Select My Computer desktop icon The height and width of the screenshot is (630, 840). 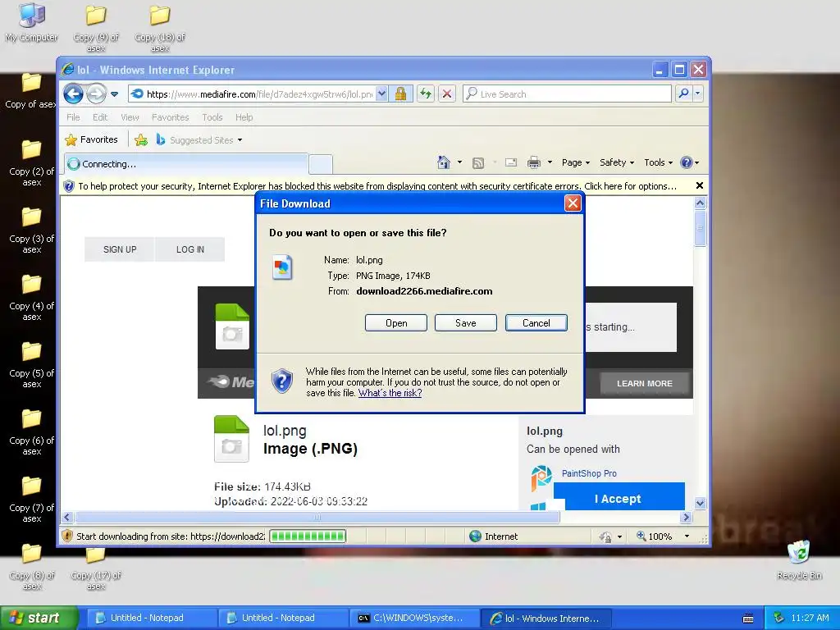(x=31, y=24)
